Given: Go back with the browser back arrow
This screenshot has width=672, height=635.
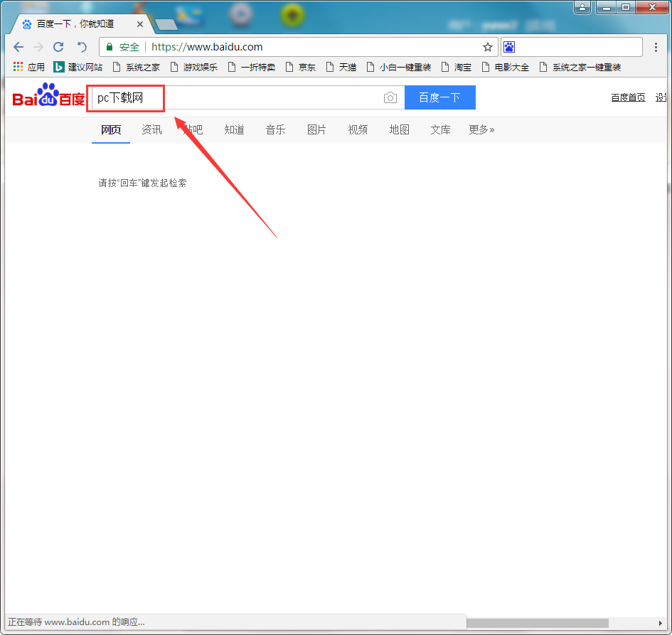Looking at the screenshot, I should point(18,47).
